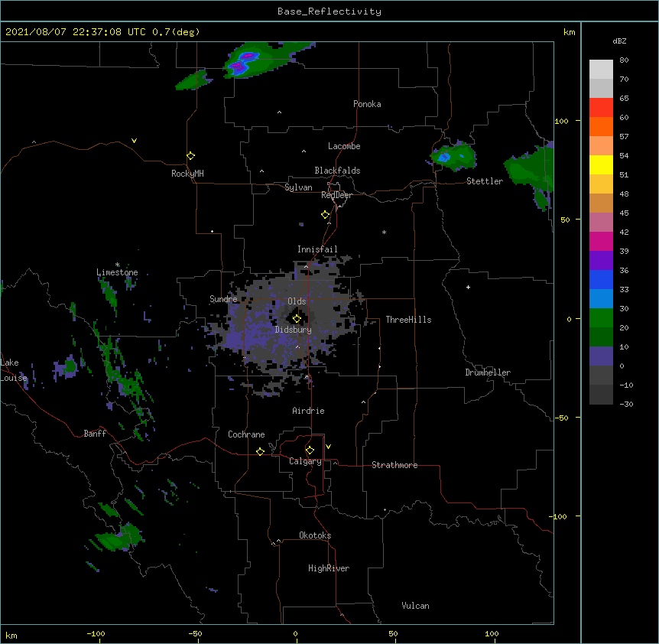The image size is (659, 644).
Task: Click the purple storm core at the top
Action: 243,61
